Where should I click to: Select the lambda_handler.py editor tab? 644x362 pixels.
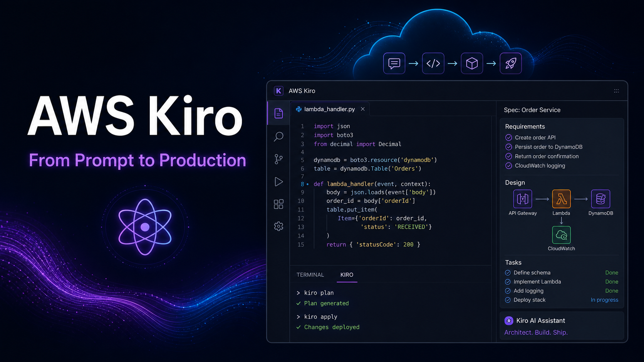[x=330, y=109]
